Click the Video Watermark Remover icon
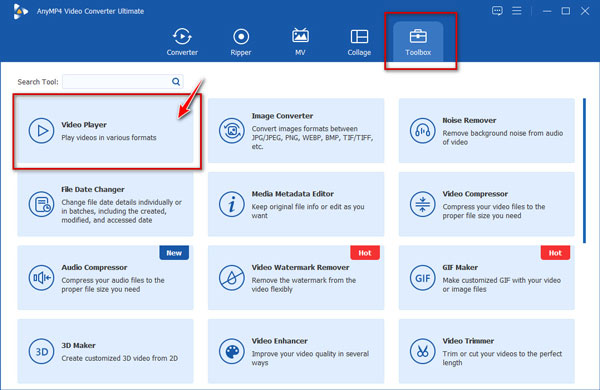Viewport: 600px width, 390px height. tap(232, 277)
